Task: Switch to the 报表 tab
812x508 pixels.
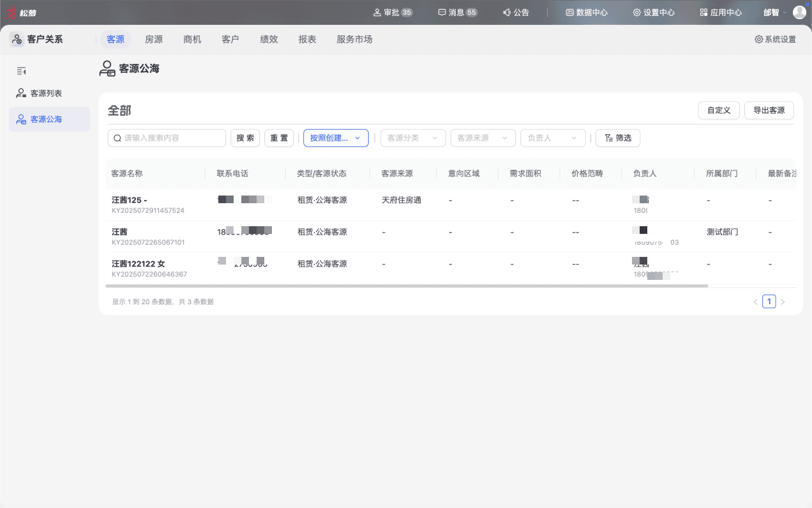Action: 307,40
